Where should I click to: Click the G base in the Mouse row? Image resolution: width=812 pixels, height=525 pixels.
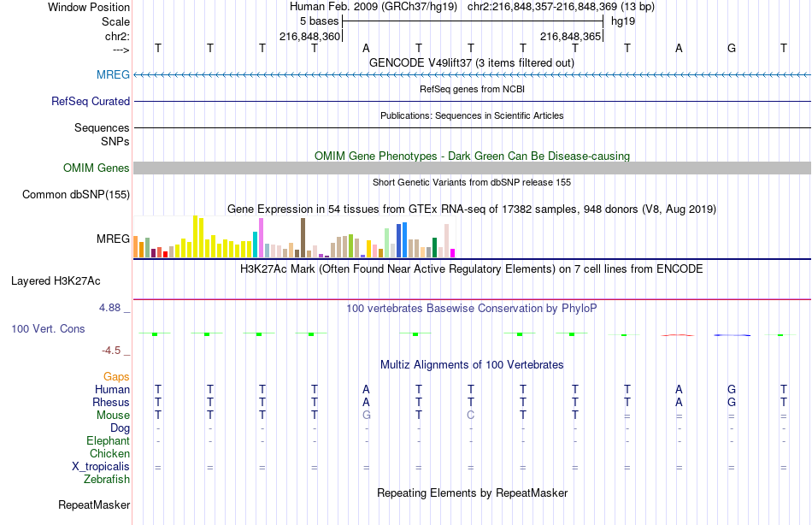[366, 416]
